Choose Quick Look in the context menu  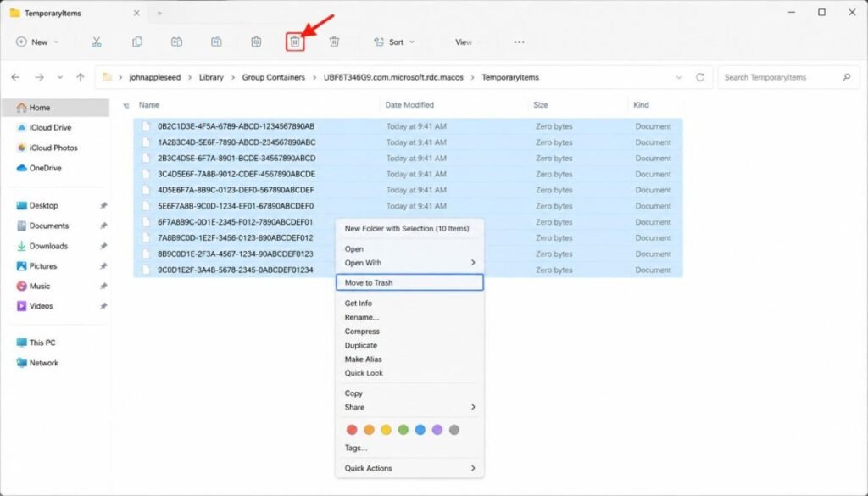[x=409, y=373]
